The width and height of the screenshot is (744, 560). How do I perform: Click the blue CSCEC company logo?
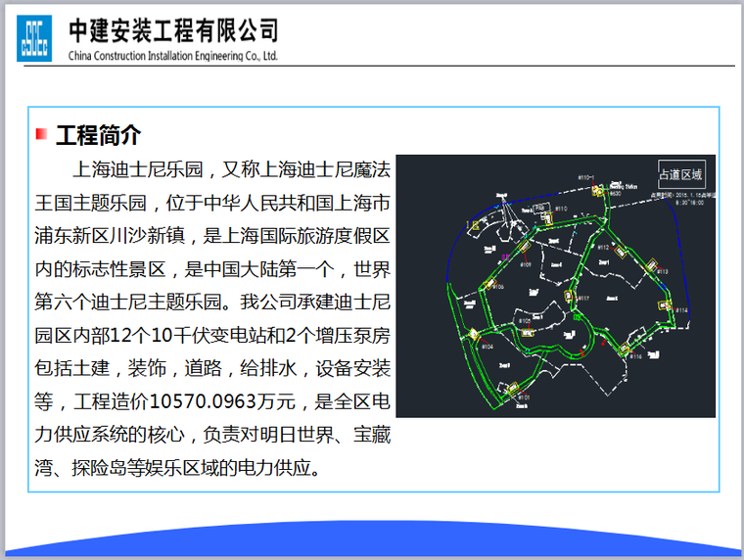[34, 38]
